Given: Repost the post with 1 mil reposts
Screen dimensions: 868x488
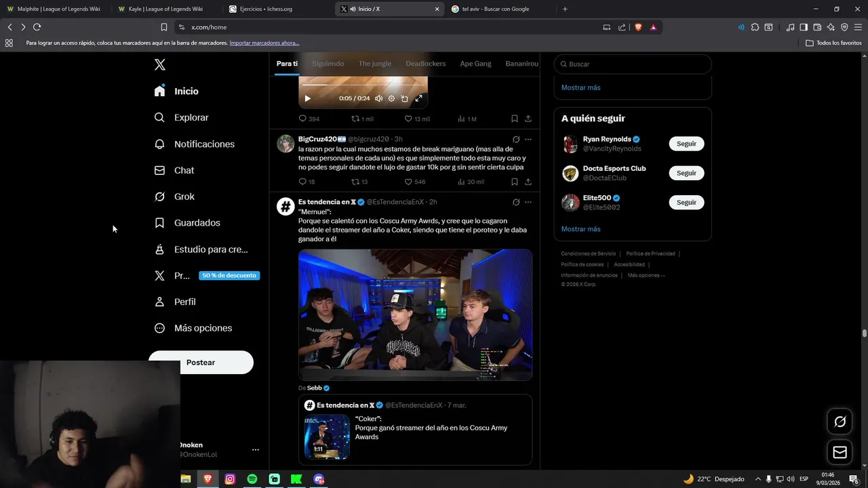Looking at the screenshot, I should 362,119.
